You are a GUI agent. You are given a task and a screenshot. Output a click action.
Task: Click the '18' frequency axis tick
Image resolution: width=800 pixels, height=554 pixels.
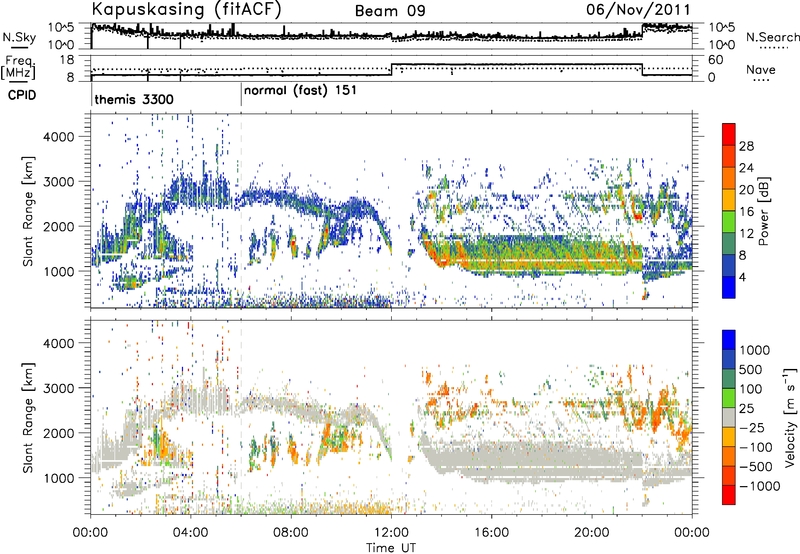pos(67,60)
